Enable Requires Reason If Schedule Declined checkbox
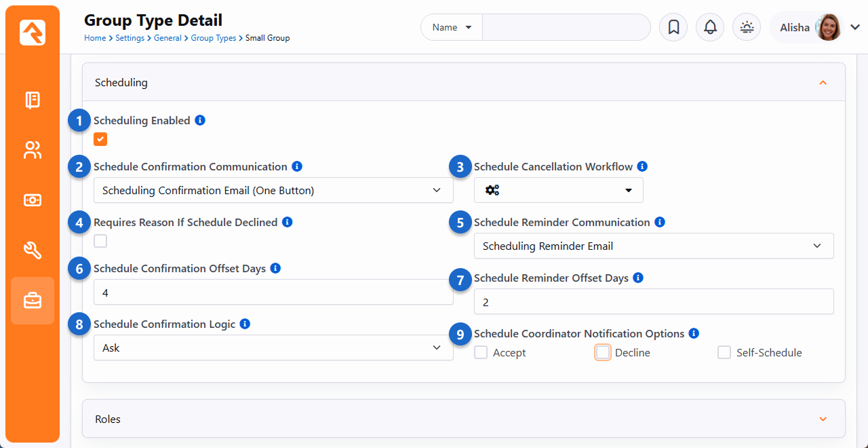868x448 pixels. point(100,241)
